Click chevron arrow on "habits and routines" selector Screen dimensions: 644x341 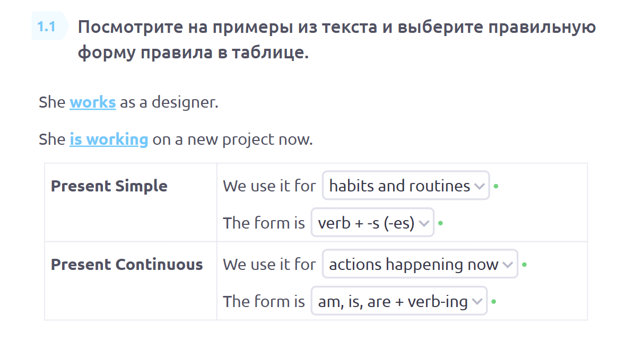pos(479,186)
